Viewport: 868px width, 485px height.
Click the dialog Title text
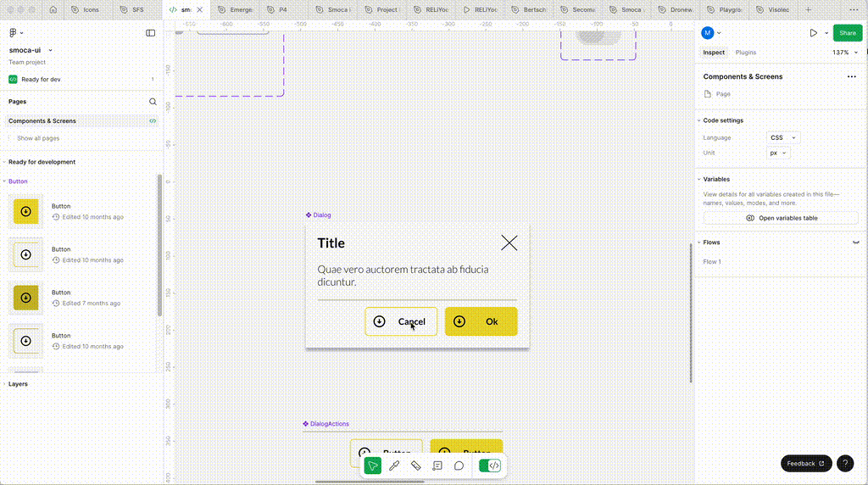[331, 243]
